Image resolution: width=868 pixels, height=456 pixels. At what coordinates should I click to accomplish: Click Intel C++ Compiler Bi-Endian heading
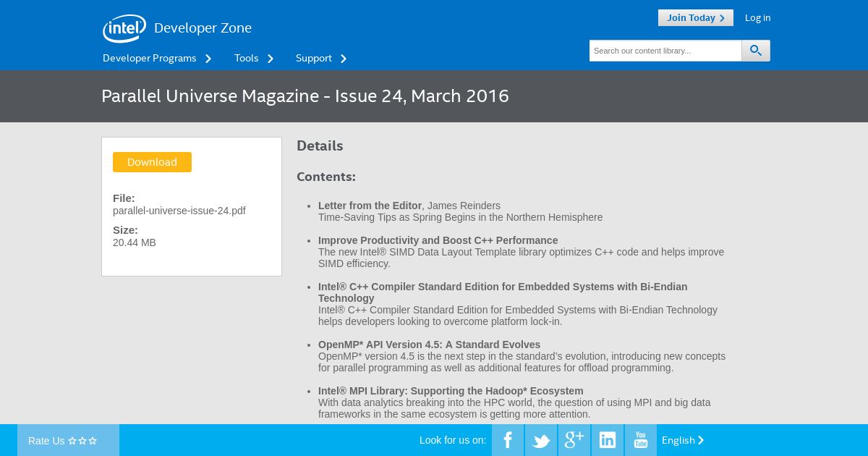tap(503, 292)
